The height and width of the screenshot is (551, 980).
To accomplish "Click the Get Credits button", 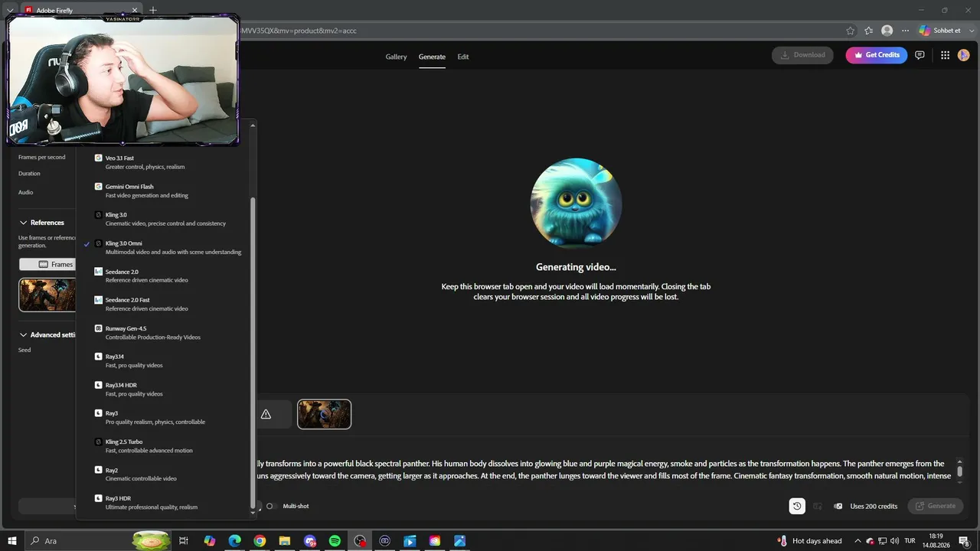I will (877, 55).
